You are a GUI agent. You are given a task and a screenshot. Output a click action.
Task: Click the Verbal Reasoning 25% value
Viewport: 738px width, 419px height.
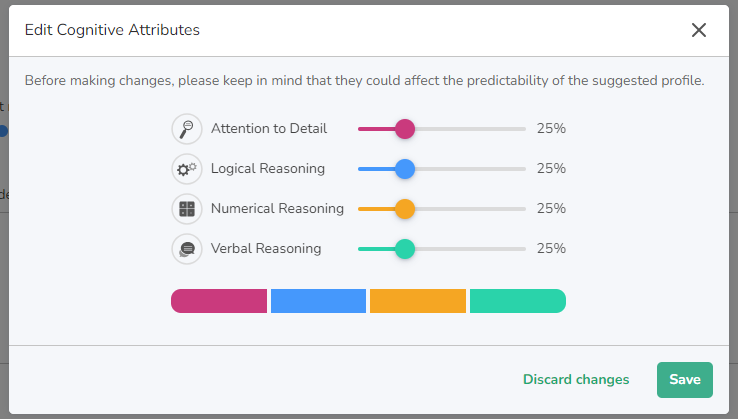(551, 249)
